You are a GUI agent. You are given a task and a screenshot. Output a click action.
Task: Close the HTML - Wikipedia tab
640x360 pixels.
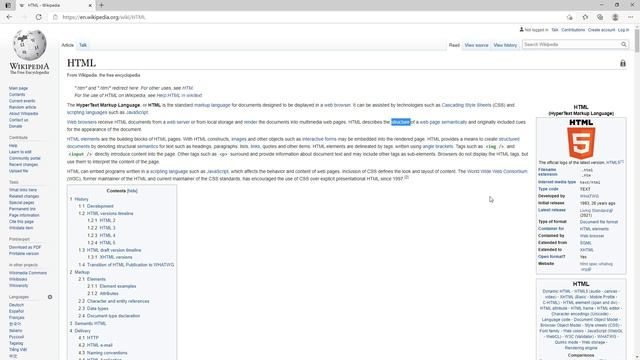coord(90,5)
